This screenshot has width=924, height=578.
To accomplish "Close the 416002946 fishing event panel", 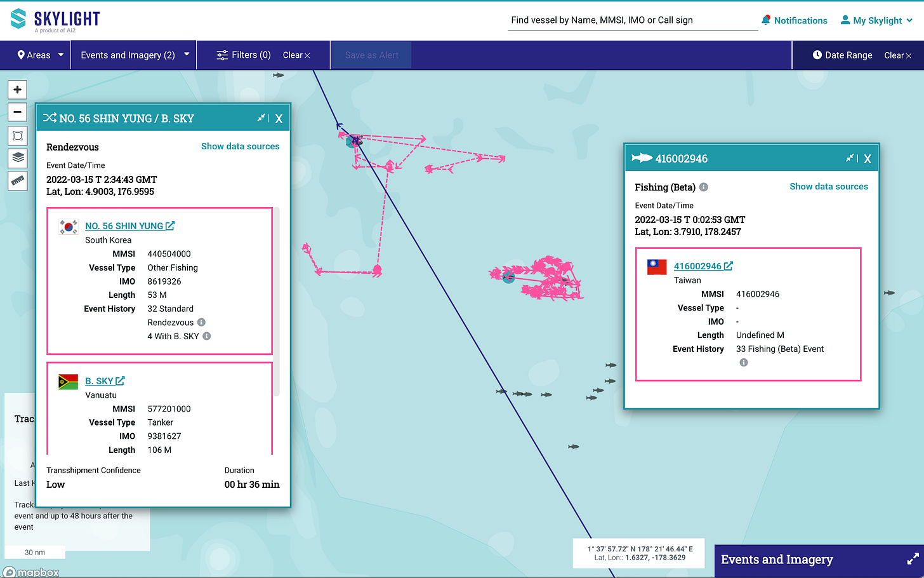I will pyautogui.click(x=868, y=159).
